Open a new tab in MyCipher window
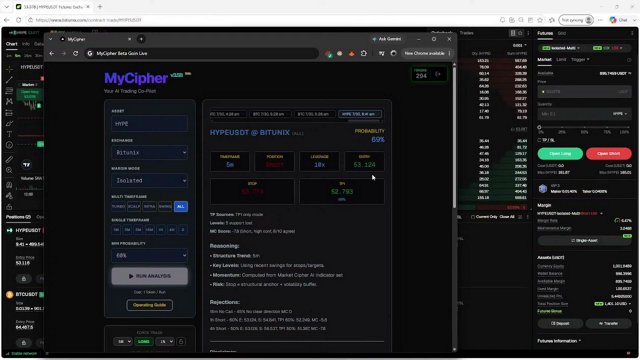 pos(141,39)
